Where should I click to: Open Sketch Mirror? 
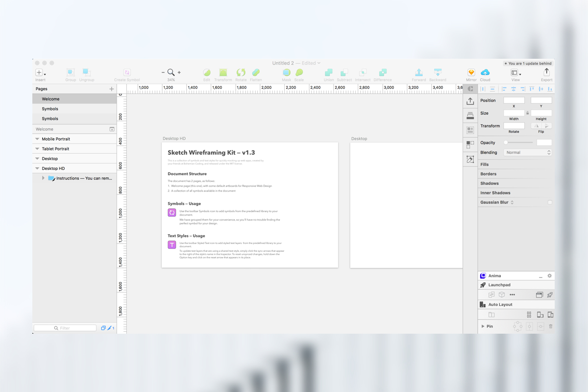471,73
